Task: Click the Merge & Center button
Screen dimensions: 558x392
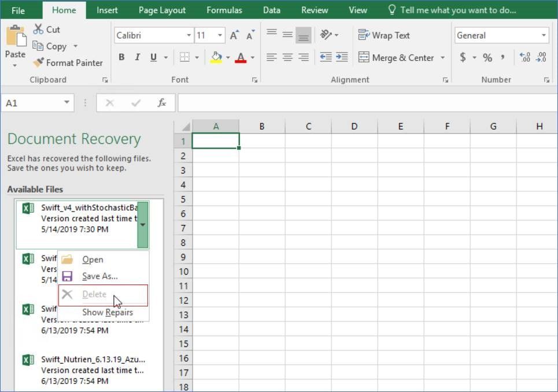Action: pyautogui.click(x=396, y=57)
